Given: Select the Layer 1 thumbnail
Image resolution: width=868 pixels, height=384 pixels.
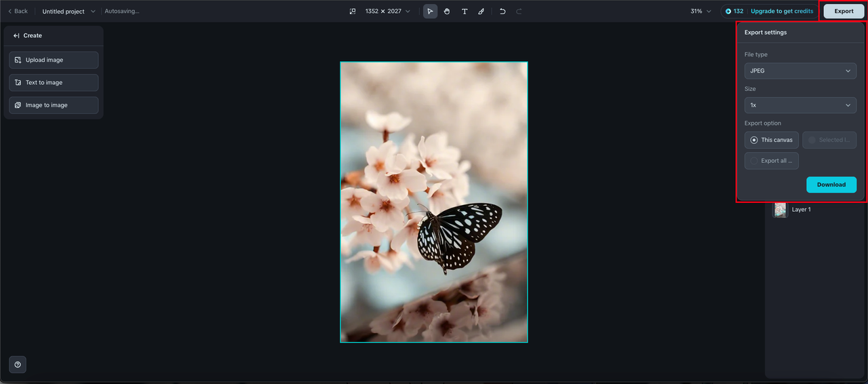Looking at the screenshot, I should [x=781, y=210].
